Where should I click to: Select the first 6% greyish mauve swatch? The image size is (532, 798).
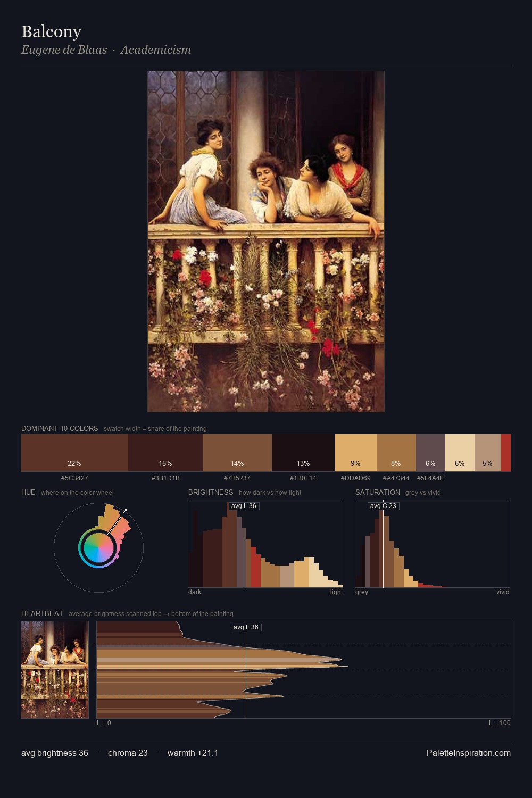click(430, 453)
